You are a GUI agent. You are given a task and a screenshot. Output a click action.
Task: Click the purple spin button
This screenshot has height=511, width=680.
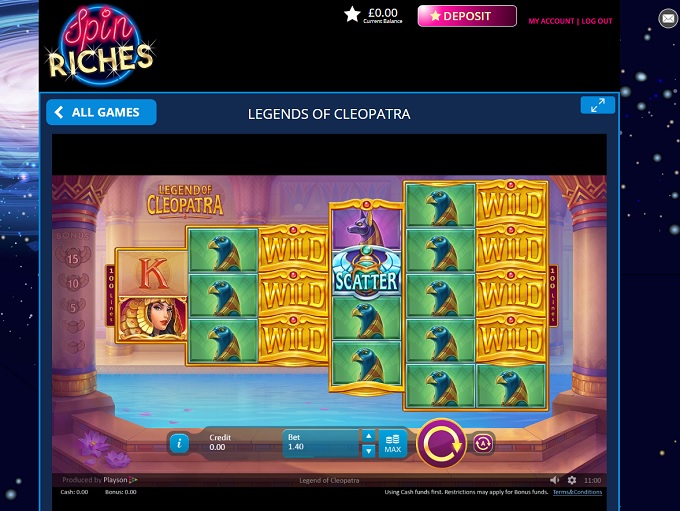[441, 443]
